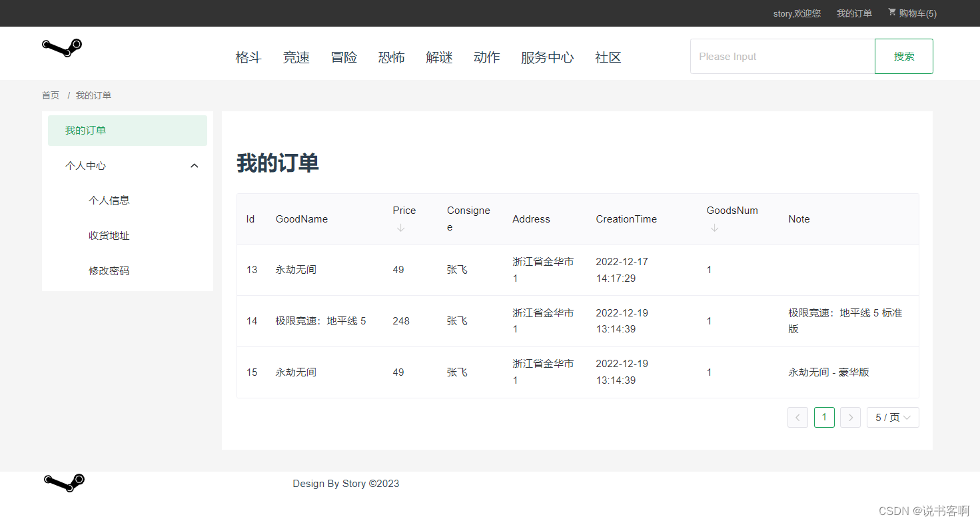Click the Steam logo in the header
The height and width of the screenshot is (523, 980).
coord(62,47)
